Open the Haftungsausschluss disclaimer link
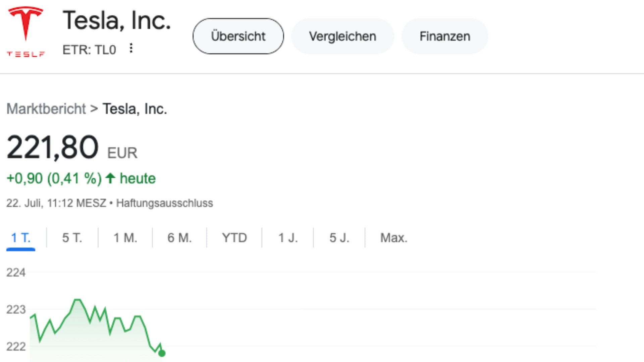The image size is (644, 362). pos(164,203)
